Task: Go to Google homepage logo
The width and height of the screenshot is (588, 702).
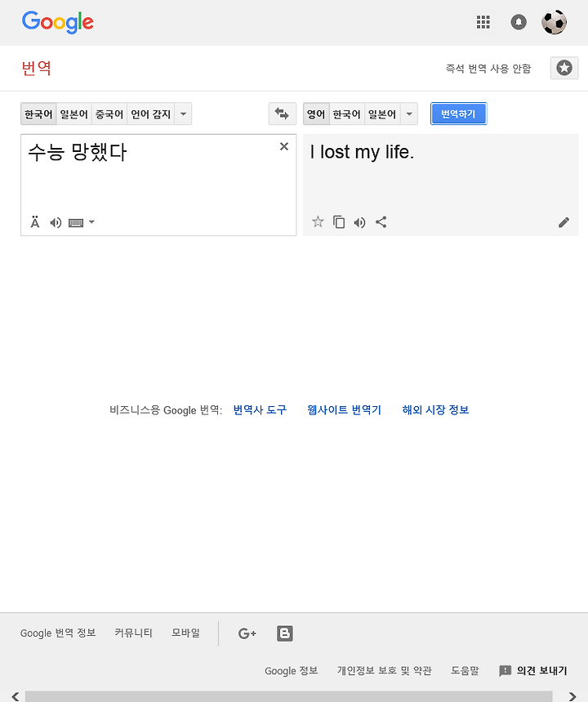Action: coord(58,22)
